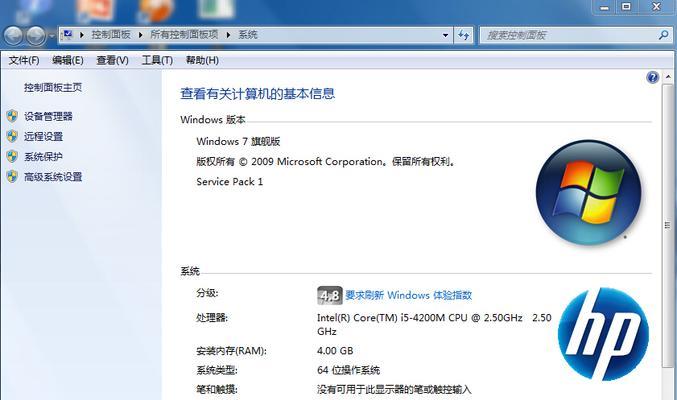Viewport: 677px width, 400px height.
Task: Open the 帮助(H) menu
Action: click(202, 60)
